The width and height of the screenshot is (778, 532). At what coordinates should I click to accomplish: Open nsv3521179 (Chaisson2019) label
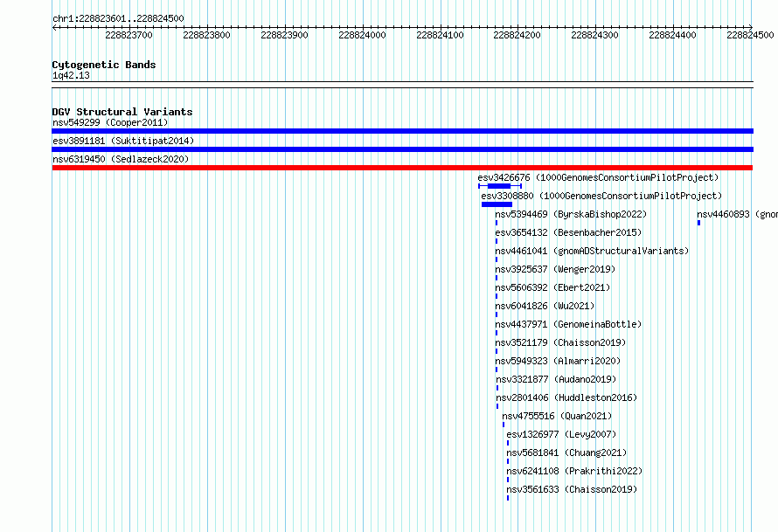pyautogui.click(x=560, y=342)
